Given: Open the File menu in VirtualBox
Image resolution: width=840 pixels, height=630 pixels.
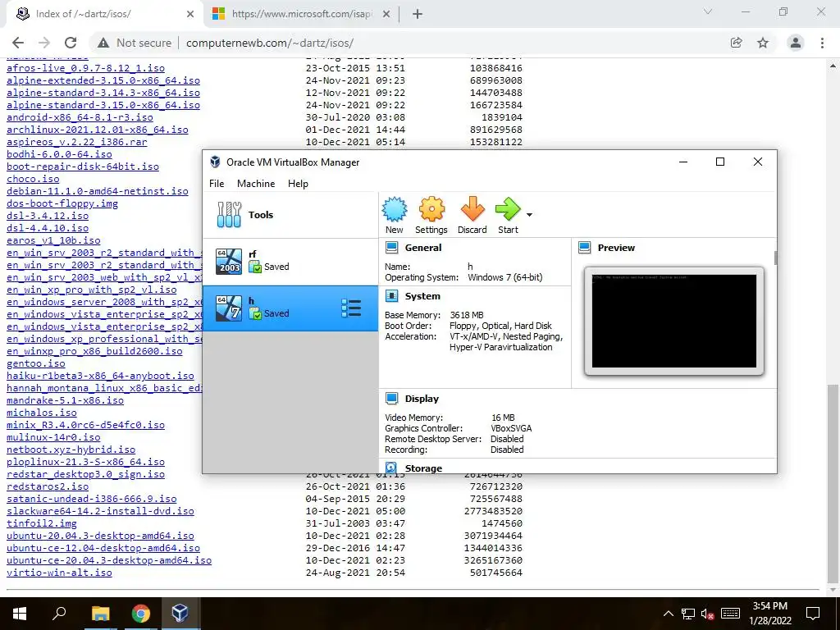Looking at the screenshot, I should tap(217, 184).
